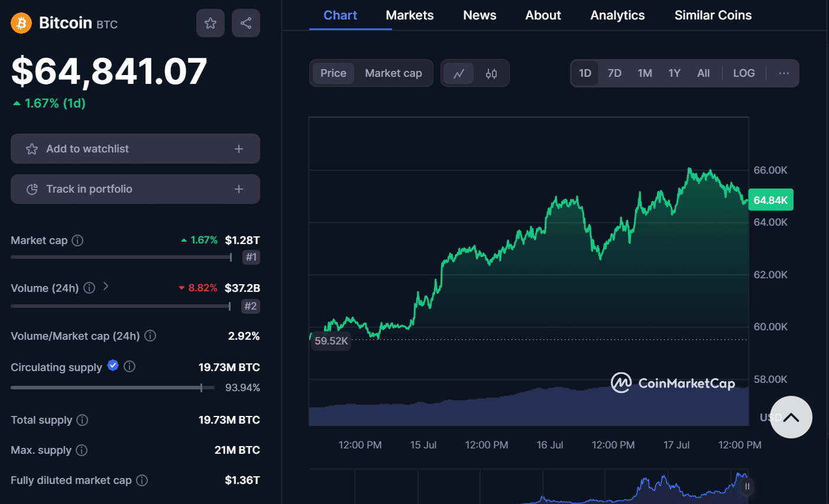Open the Chart tab

point(340,15)
